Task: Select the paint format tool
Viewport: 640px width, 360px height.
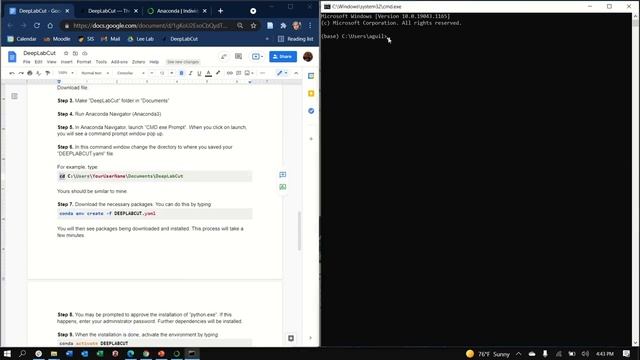Action: pos(48,73)
